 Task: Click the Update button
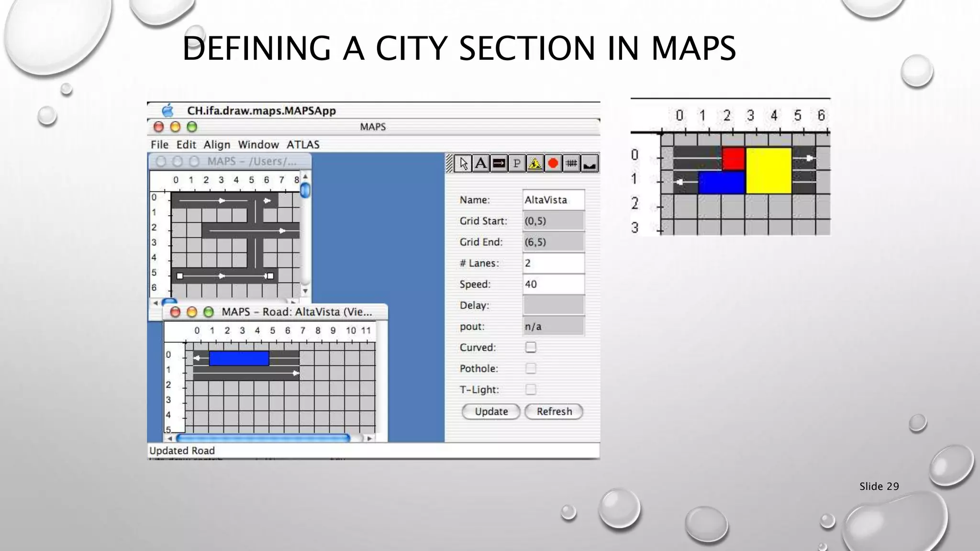click(x=491, y=411)
